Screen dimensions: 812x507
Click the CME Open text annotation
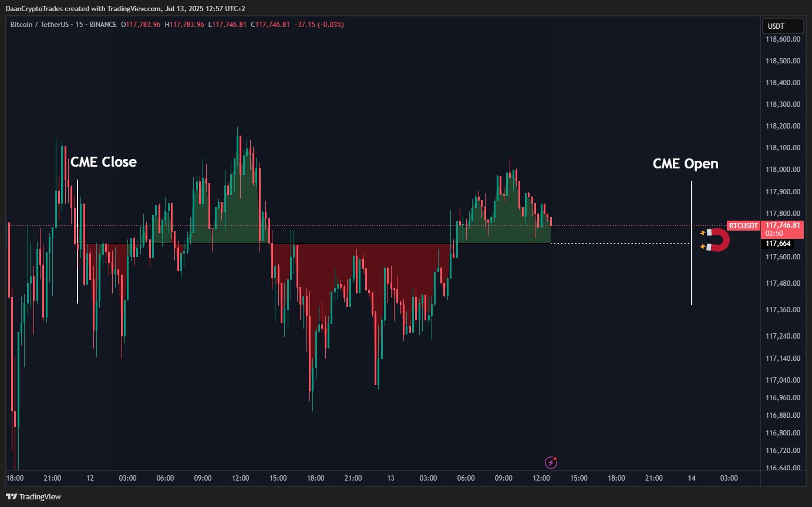click(685, 164)
